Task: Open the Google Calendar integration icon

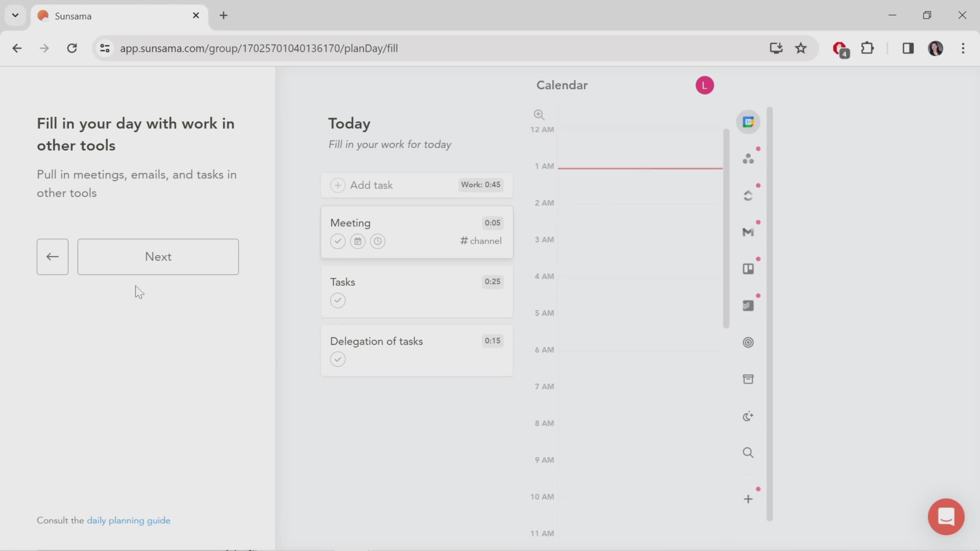Action: pos(748,122)
